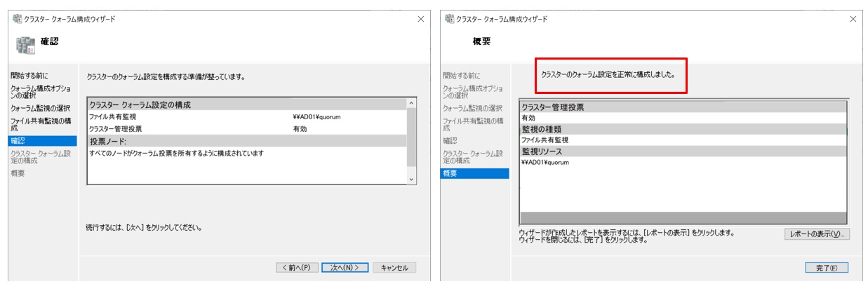Click the title bar icon of the left wizard

click(16, 19)
